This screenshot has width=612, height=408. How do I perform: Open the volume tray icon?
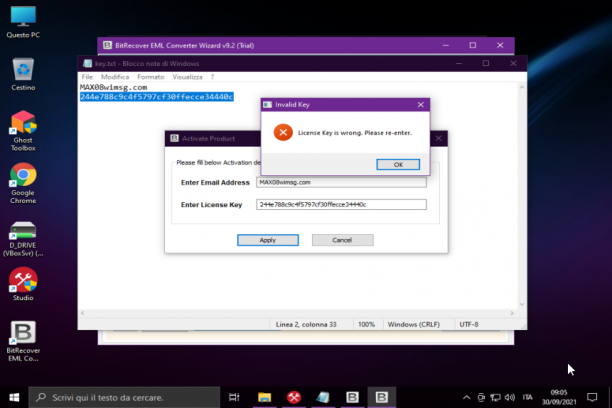pos(509,397)
